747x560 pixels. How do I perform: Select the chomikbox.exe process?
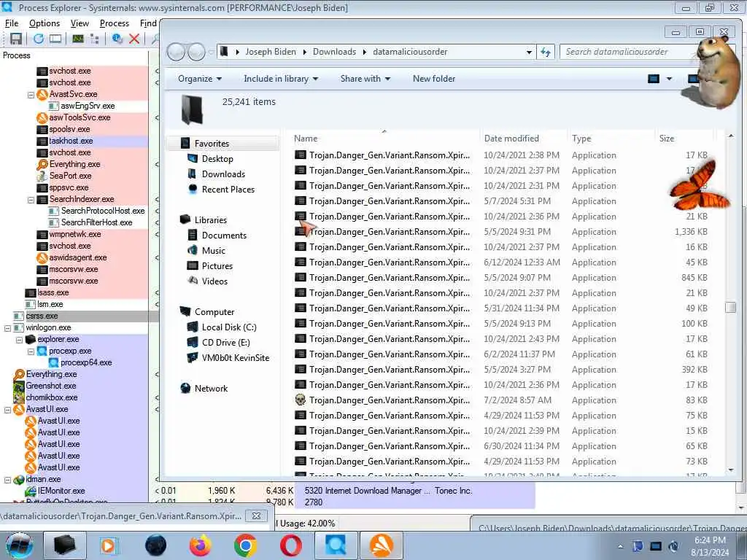[x=52, y=397]
